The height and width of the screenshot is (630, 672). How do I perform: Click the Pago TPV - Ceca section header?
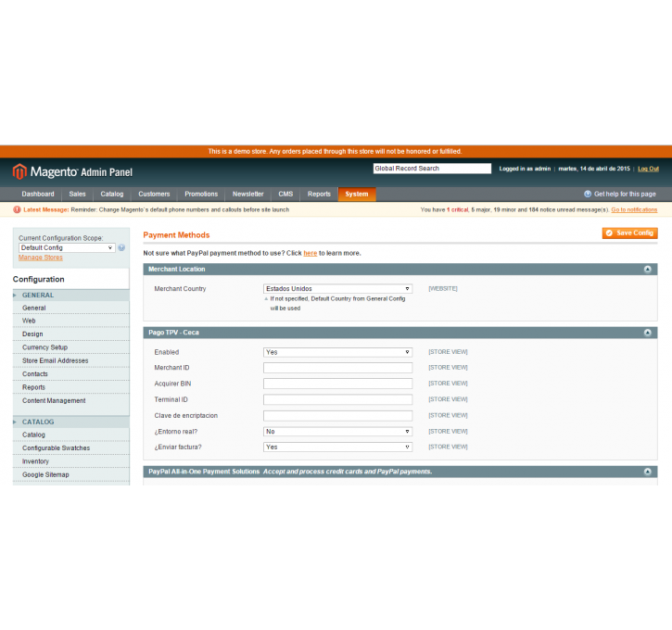click(399, 333)
